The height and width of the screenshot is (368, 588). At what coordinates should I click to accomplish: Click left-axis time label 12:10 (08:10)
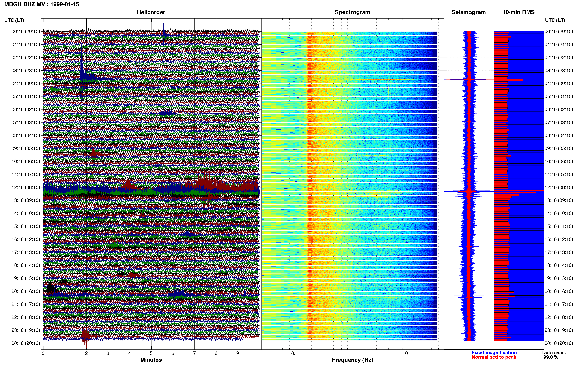click(x=26, y=187)
